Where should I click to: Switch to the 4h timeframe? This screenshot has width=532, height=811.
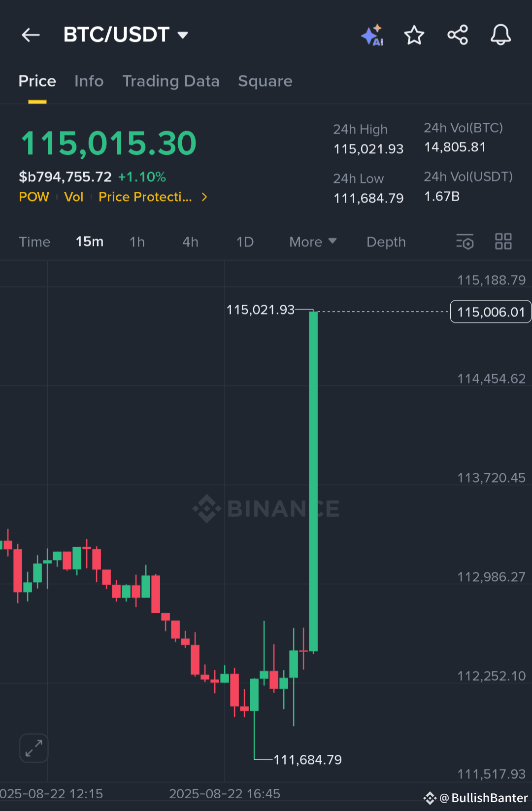pyautogui.click(x=190, y=242)
